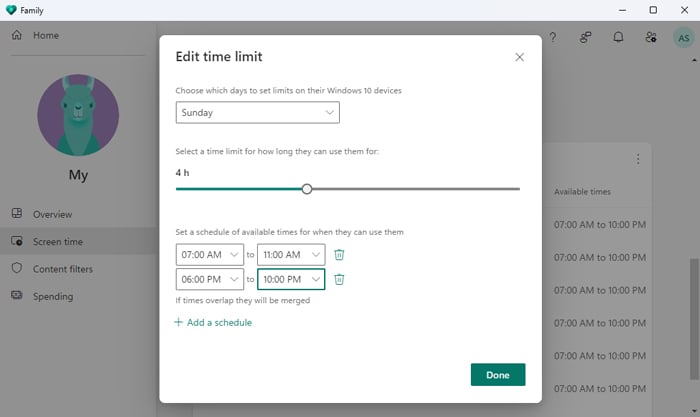Click the Available times column header
700x417 pixels.
coord(582,192)
